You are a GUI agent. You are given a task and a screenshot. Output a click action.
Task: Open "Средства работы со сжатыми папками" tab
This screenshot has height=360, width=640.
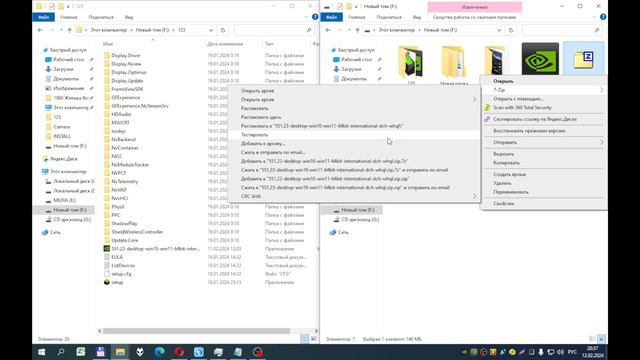pyautogui.click(x=474, y=17)
